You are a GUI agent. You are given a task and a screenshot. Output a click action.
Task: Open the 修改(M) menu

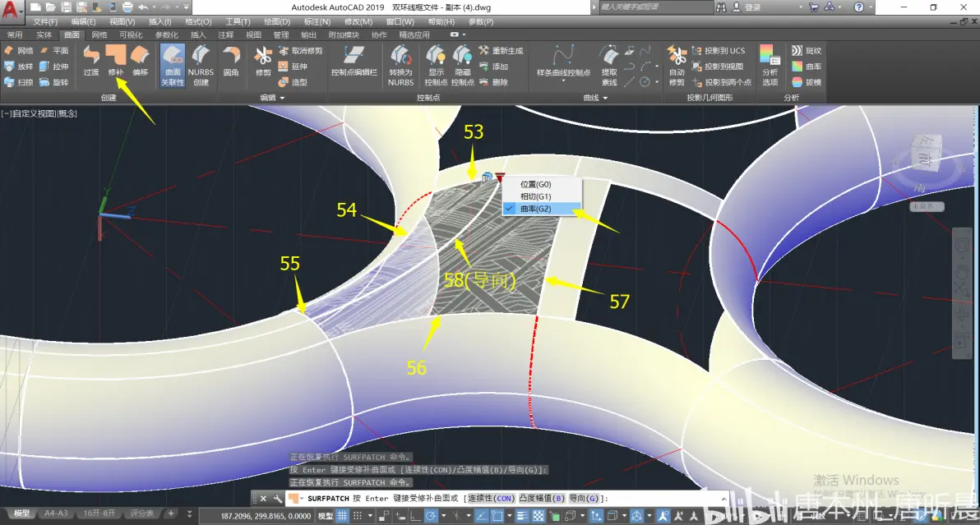[x=358, y=22]
